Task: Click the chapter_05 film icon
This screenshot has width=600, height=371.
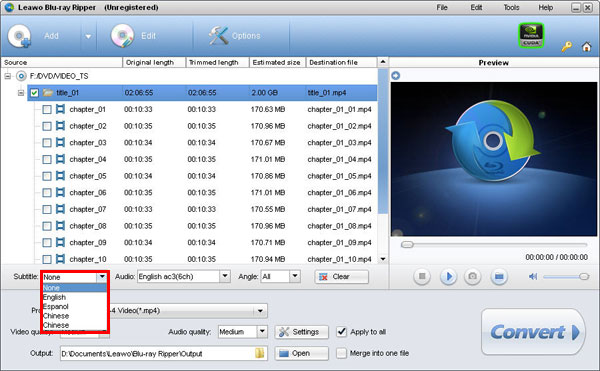Action: point(60,176)
